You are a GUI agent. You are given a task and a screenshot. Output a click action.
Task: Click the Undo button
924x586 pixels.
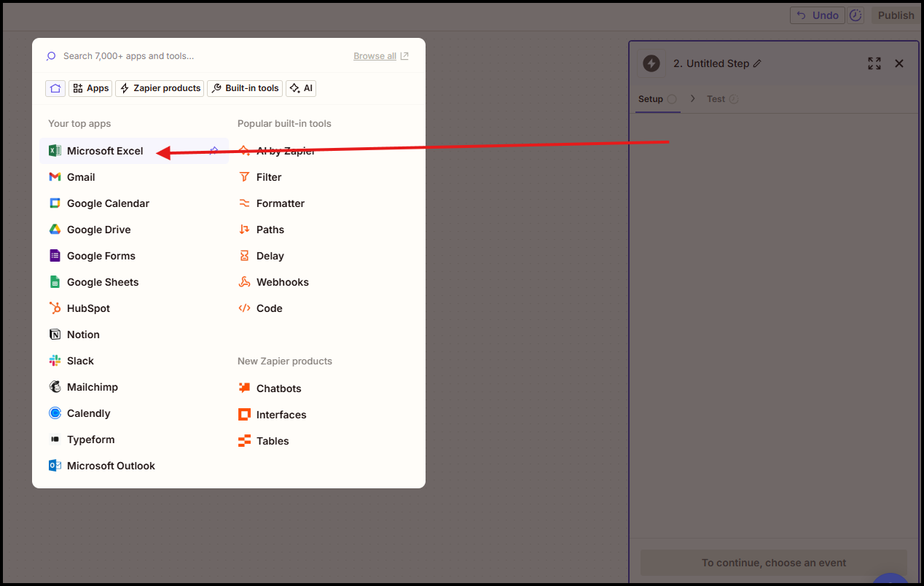coord(818,15)
